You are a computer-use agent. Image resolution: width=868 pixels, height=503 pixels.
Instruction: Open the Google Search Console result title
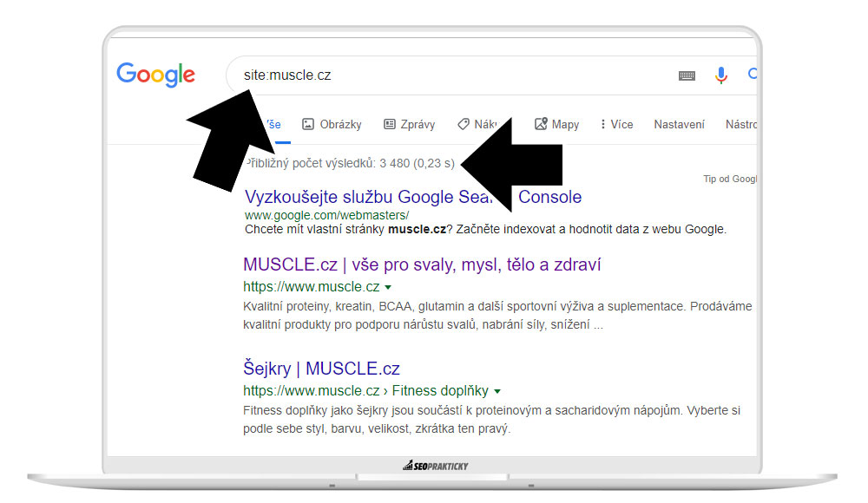413,197
